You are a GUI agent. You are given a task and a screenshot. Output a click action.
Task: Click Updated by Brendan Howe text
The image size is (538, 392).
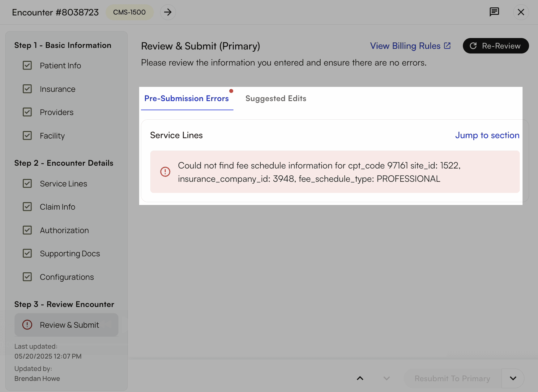point(37,373)
